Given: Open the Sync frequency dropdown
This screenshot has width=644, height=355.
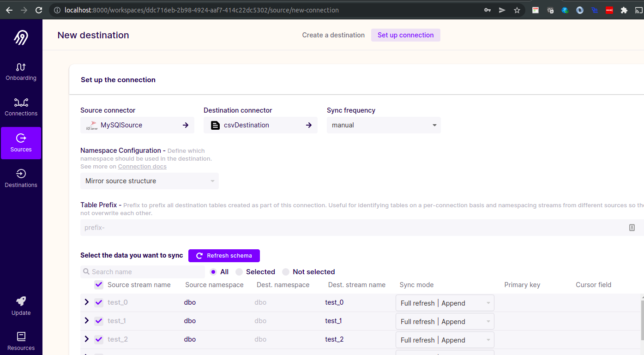Looking at the screenshot, I should pyautogui.click(x=384, y=125).
